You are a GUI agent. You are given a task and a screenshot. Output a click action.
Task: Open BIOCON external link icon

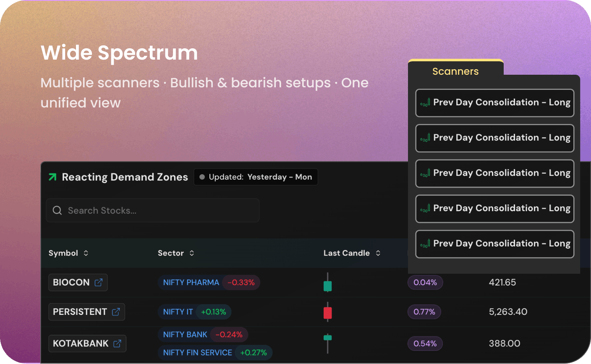pyautogui.click(x=99, y=283)
